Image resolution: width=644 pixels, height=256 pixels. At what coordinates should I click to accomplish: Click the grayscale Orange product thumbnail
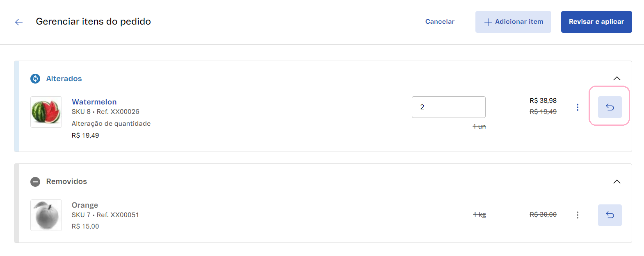point(46,215)
